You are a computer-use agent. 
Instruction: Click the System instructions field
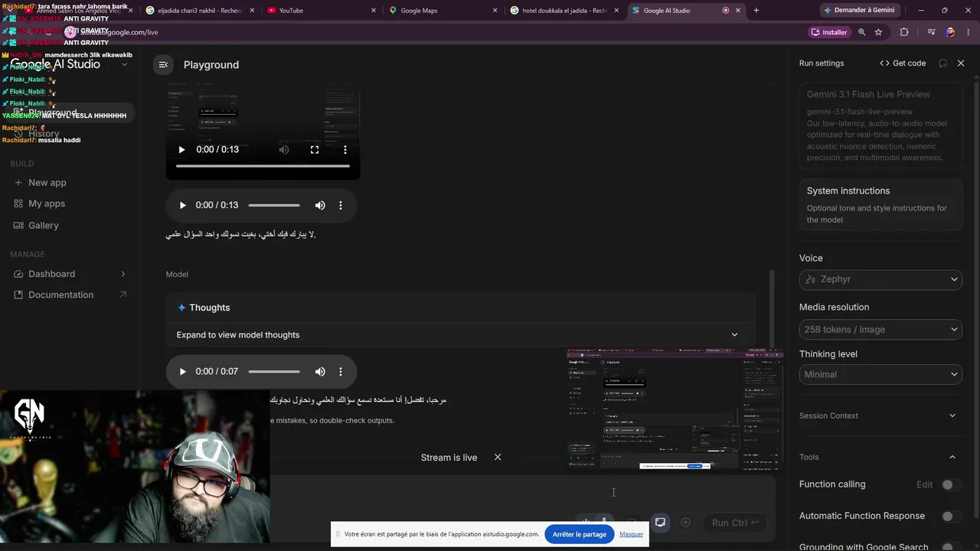(880, 205)
